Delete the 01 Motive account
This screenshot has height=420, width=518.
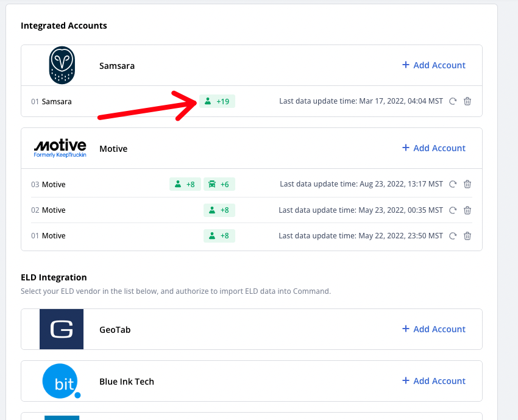pos(467,236)
